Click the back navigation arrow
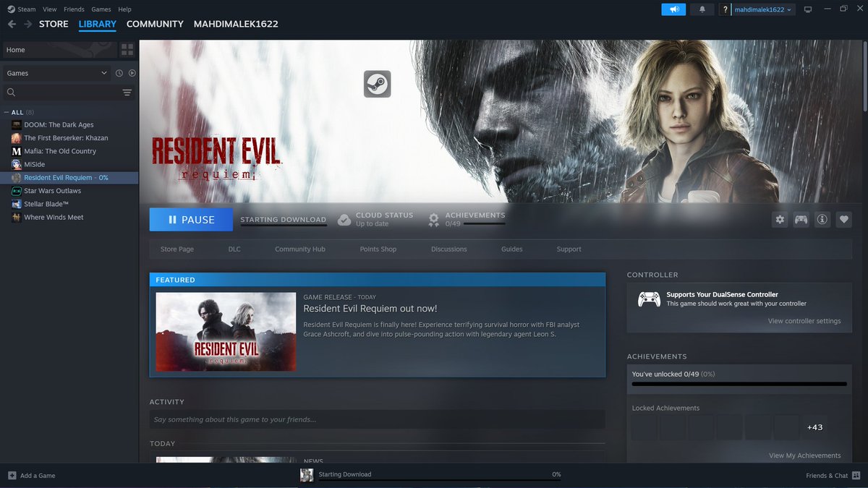This screenshot has height=488, width=868. [12, 24]
